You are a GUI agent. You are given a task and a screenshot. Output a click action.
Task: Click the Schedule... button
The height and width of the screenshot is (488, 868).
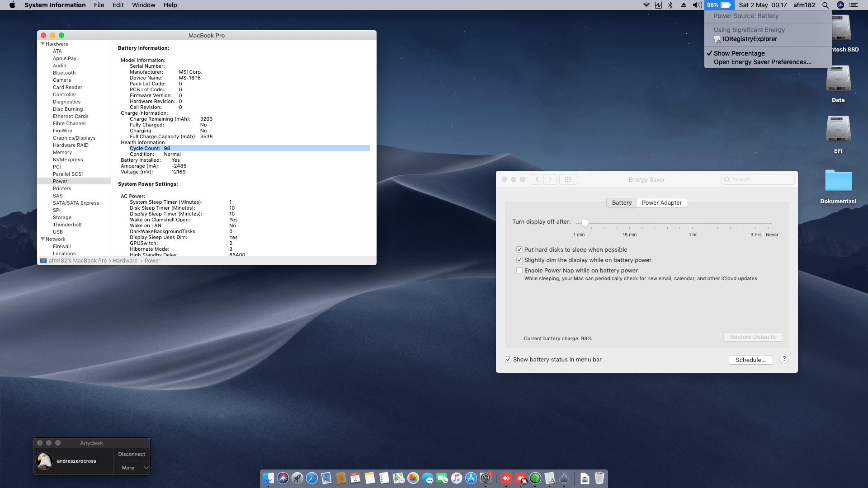click(x=750, y=360)
